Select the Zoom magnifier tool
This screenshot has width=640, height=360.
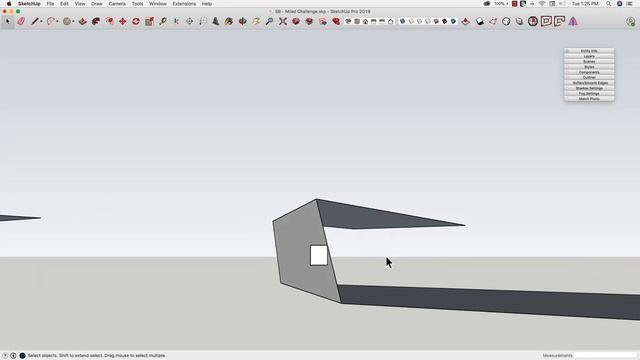coord(269,21)
